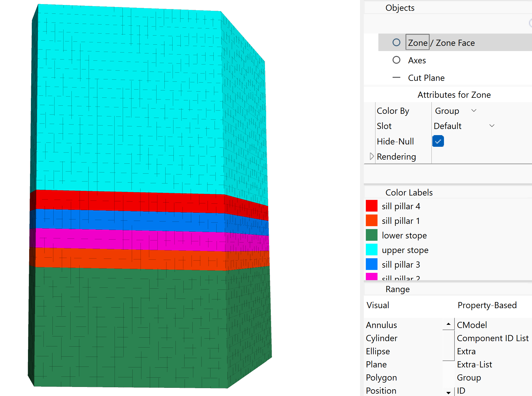The image size is (532, 396).
Task: Click the red sill pillar 4 swatch
Action: [x=371, y=206]
